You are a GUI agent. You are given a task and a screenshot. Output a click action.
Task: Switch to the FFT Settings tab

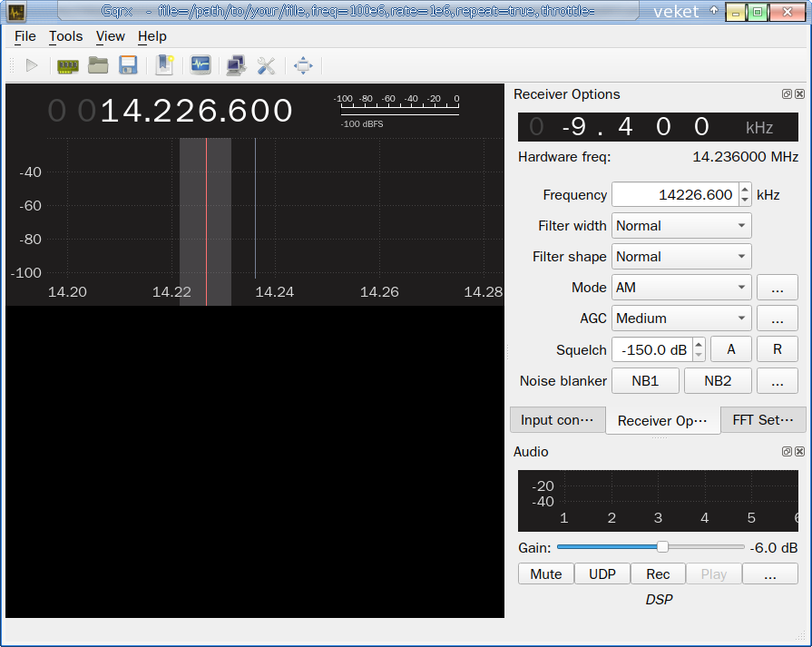point(763,419)
